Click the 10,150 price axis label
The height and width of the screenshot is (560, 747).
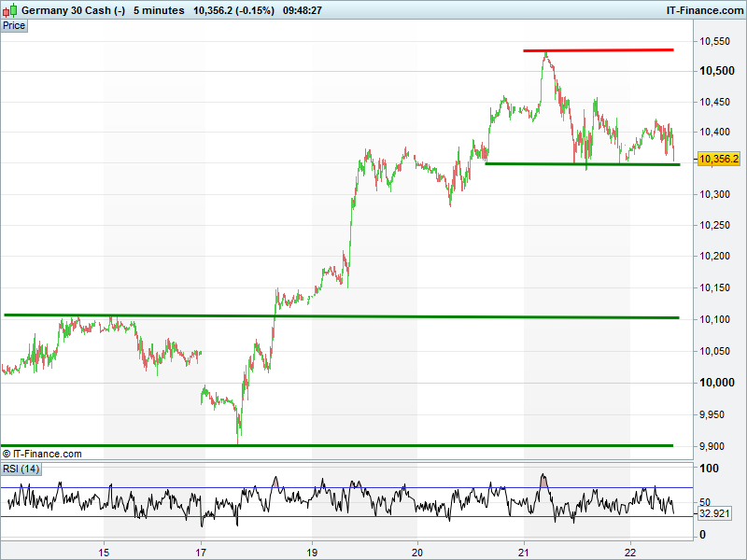[x=714, y=287]
